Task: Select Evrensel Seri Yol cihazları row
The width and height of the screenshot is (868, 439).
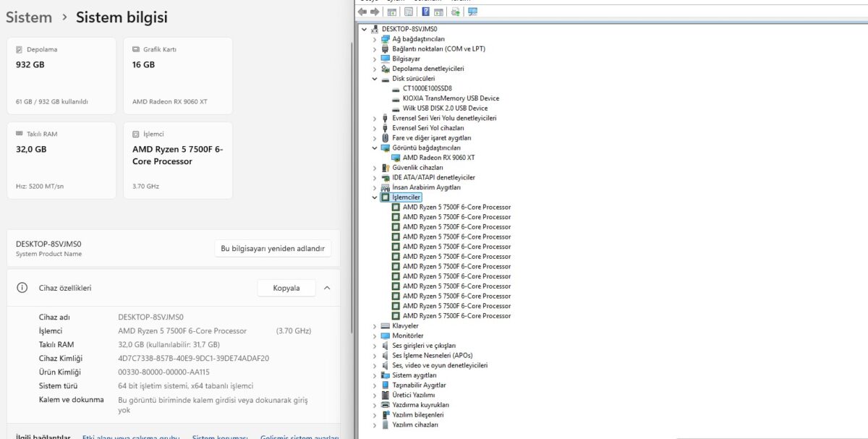Action: (428, 128)
